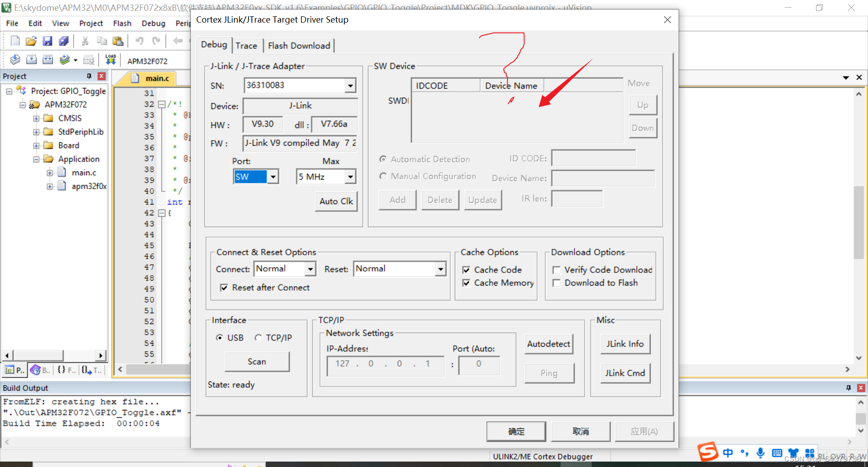Viewport: 868px width, 467px height.
Task: Click the Translate current file icon
Action: point(15,60)
